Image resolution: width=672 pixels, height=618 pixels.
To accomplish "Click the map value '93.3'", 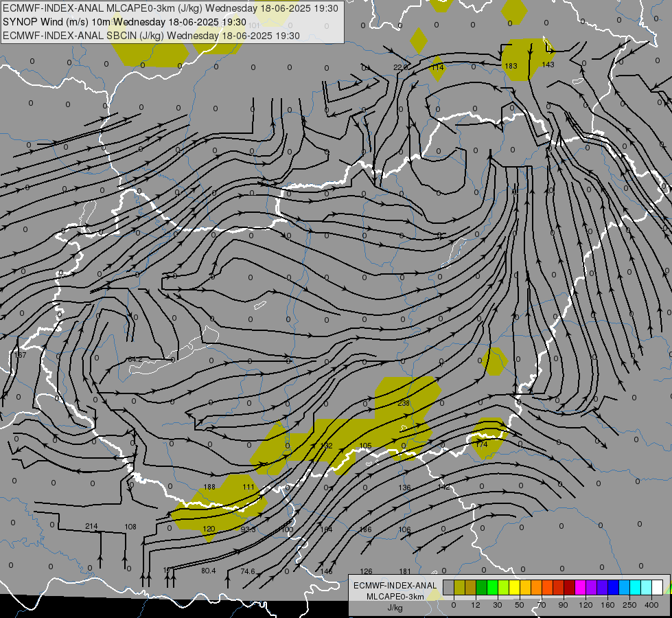I will 248,529.
